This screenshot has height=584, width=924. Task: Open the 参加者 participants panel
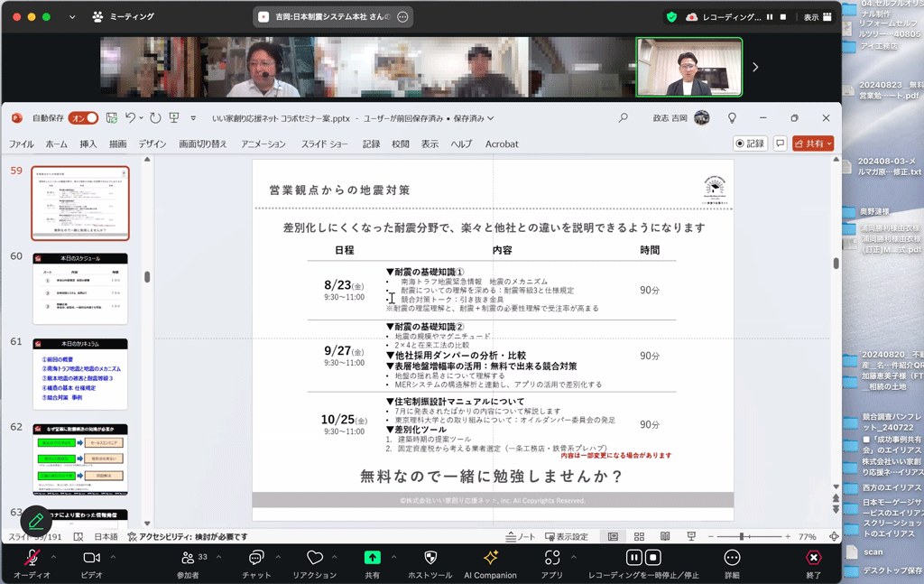188,559
